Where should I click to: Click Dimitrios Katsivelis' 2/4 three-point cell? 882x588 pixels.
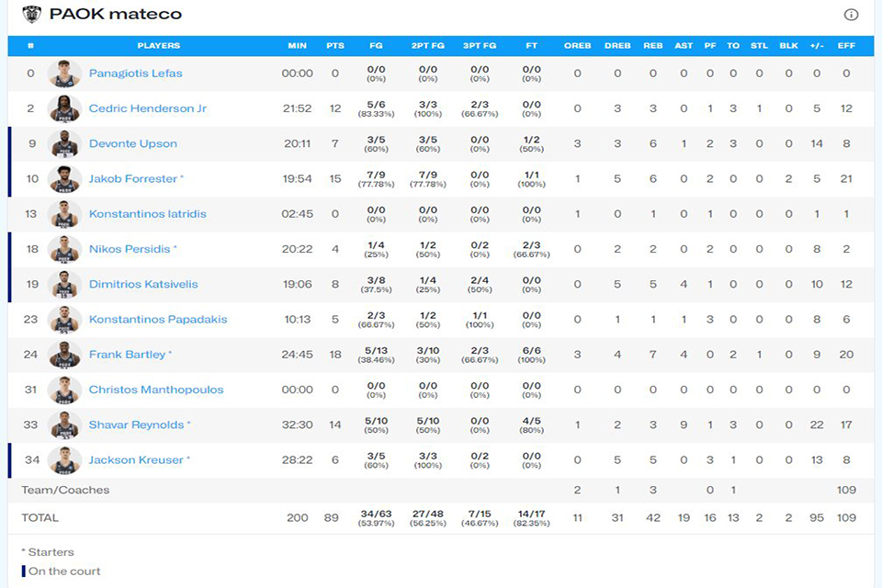coord(480,284)
